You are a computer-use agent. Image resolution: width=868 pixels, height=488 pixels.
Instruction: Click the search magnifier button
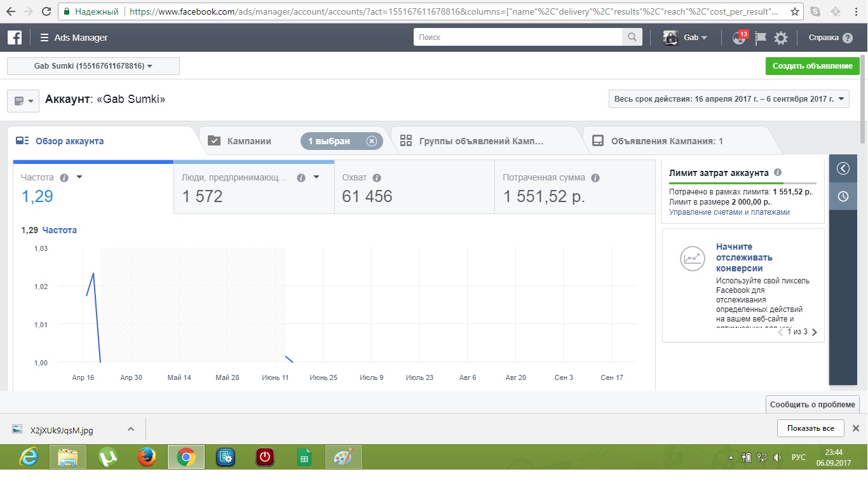tap(632, 37)
